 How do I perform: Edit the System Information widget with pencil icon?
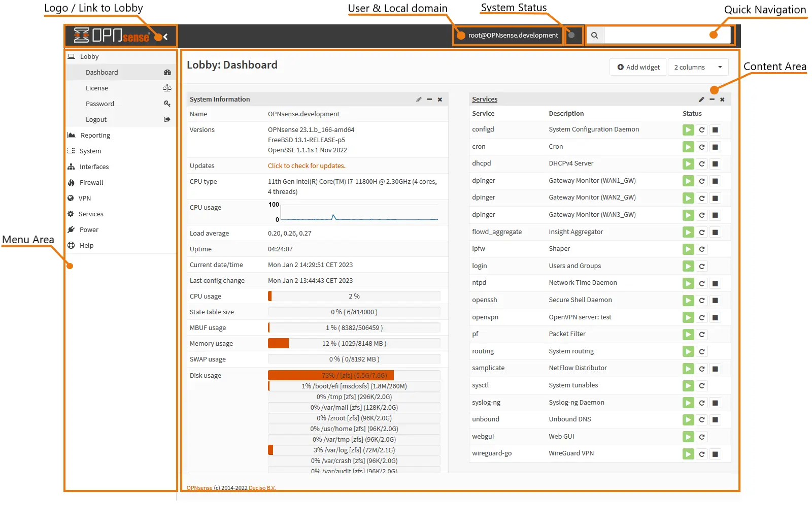pos(419,100)
